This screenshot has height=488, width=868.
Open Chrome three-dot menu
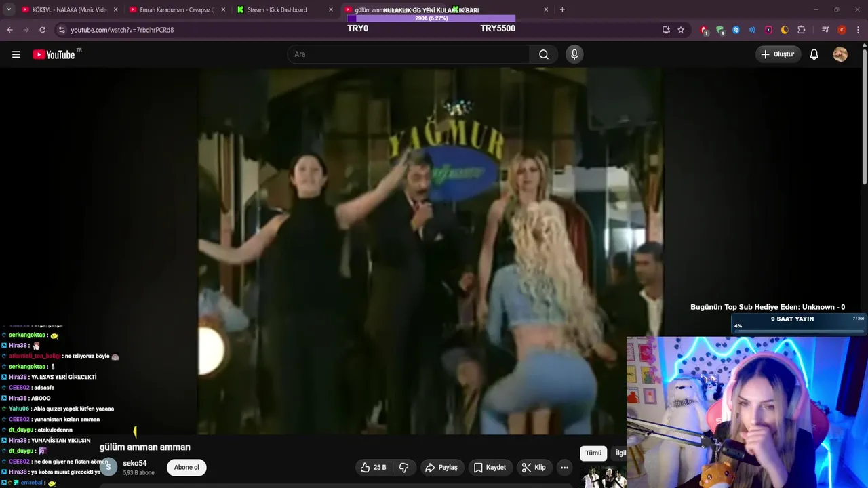pos(858,30)
